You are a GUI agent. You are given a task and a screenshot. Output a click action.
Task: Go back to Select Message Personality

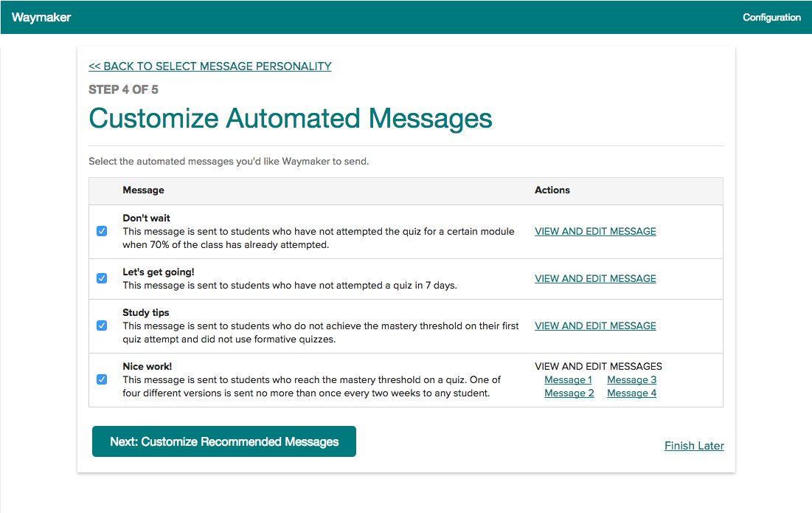(209, 66)
